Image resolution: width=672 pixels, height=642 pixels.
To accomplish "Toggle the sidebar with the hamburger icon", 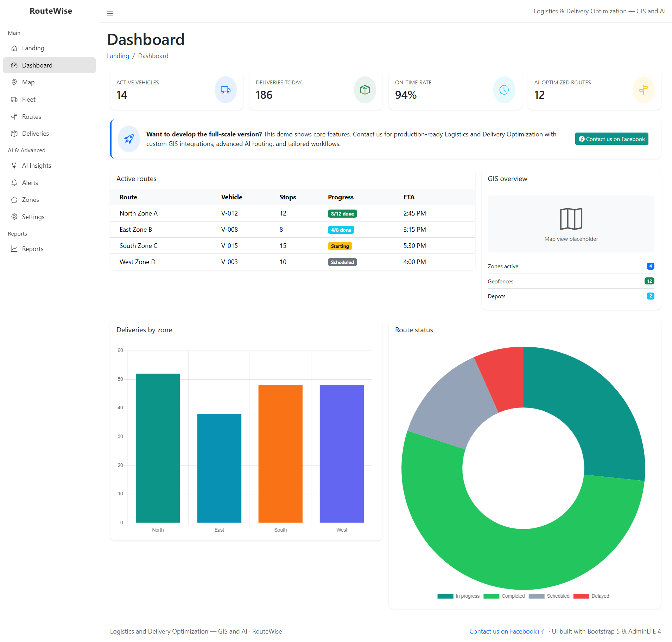I will (110, 13).
